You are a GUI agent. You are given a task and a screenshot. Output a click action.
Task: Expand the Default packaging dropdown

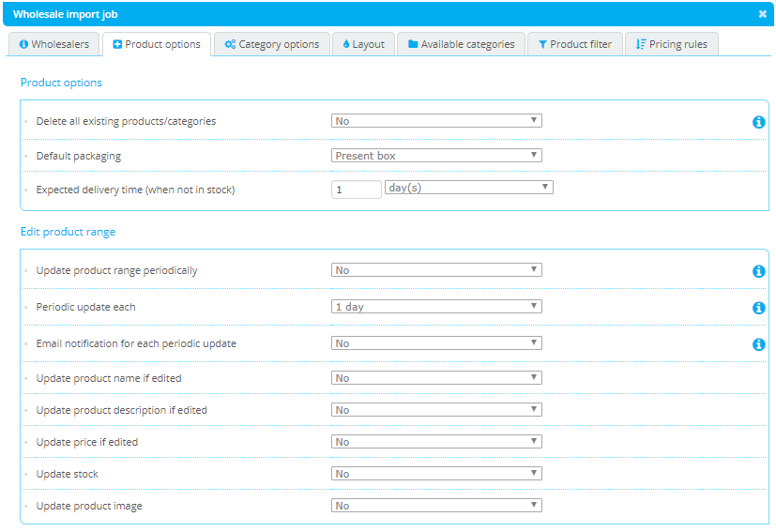[436, 156]
